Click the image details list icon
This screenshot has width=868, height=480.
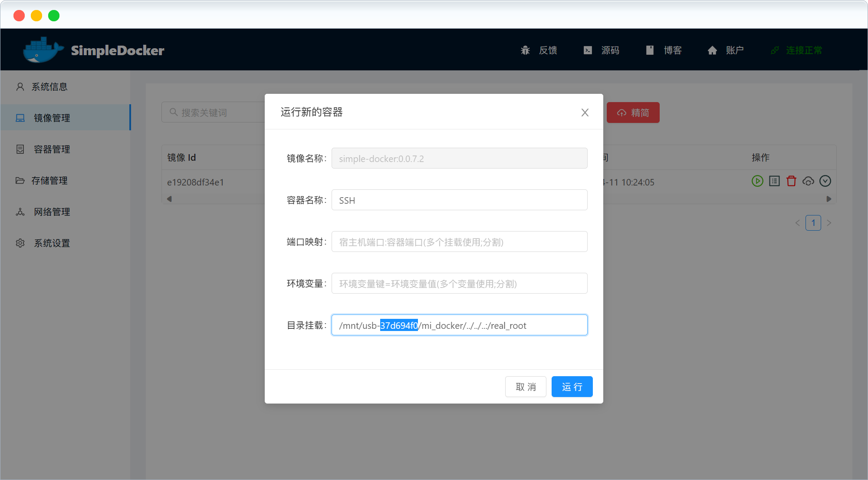pos(774,181)
